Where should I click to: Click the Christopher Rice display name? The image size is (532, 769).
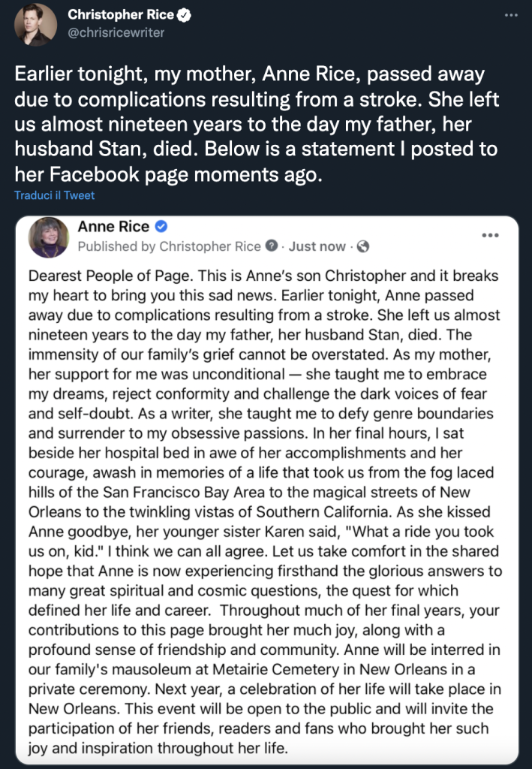click(x=121, y=15)
